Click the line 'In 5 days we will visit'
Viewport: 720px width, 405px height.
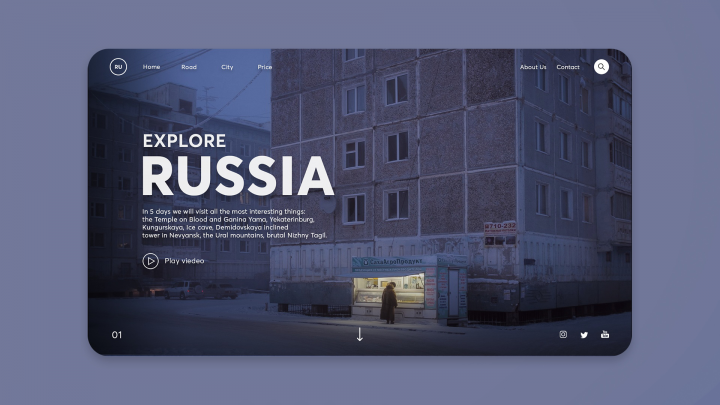coord(224,212)
